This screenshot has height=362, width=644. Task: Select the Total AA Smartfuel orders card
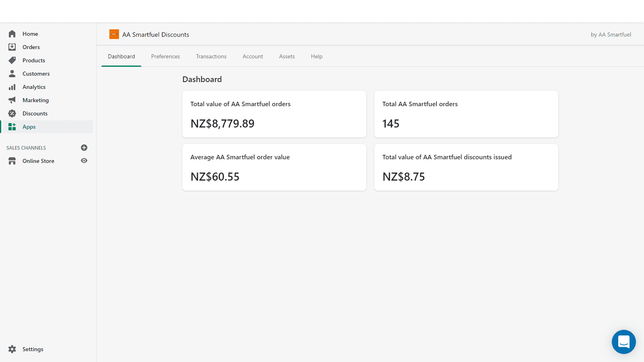click(x=466, y=114)
